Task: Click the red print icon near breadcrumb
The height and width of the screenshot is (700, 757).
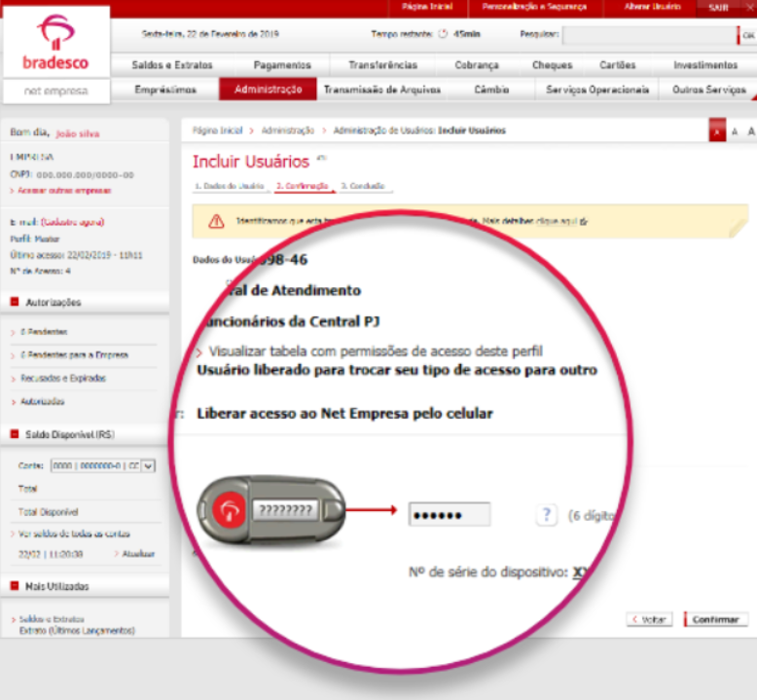Action: tap(717, 130)
